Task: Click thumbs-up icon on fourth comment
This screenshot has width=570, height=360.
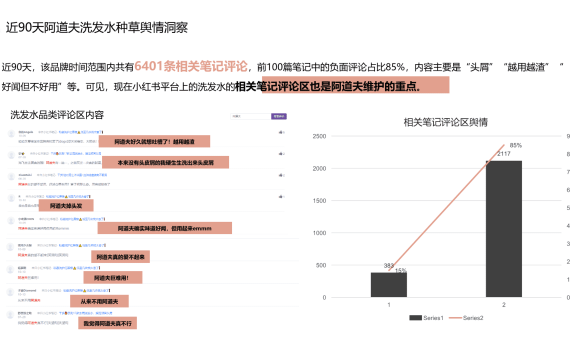Action: [281, 197]
